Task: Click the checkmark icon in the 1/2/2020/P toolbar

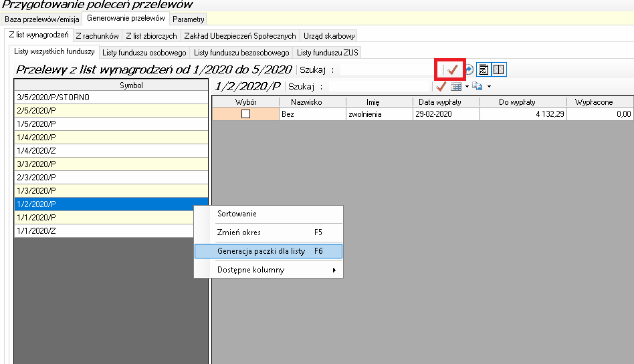Action: 441,86
